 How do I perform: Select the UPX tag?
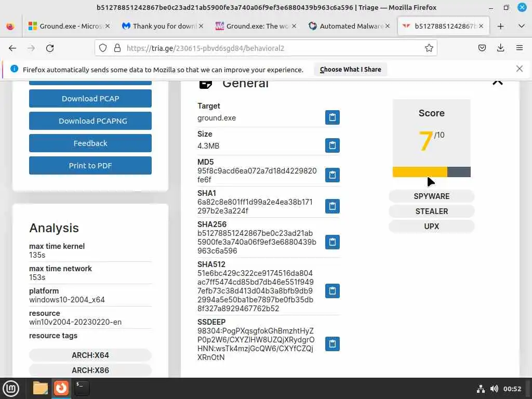click(431, 227)
